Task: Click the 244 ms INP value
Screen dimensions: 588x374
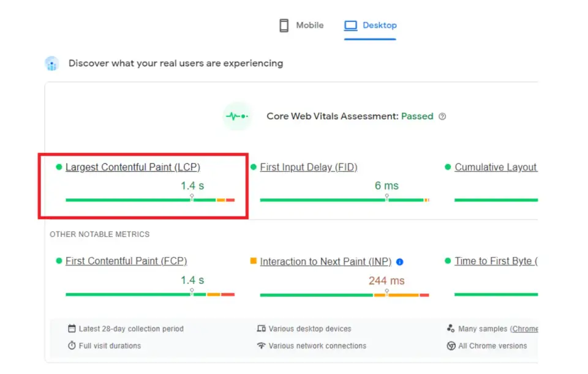Action: coord(386,281)
